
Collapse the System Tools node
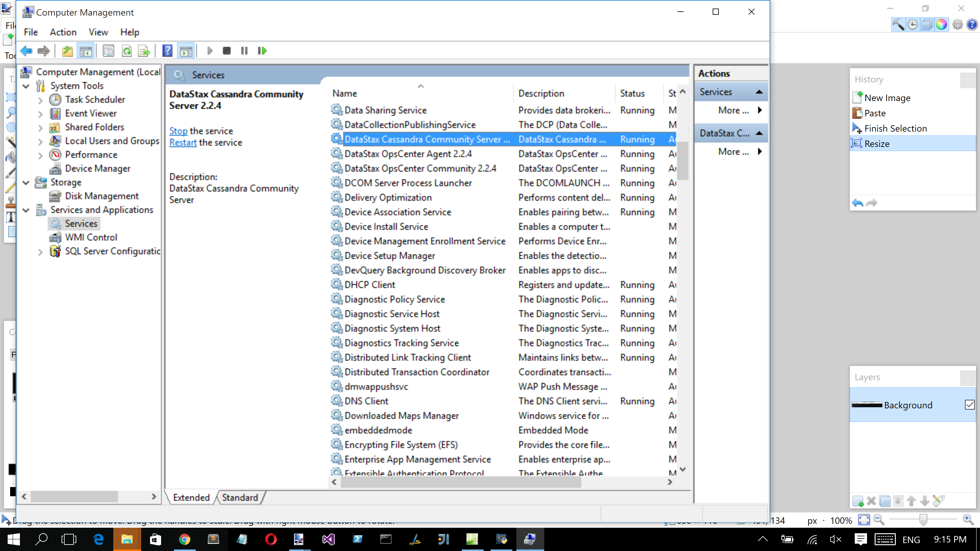point(26,86)
